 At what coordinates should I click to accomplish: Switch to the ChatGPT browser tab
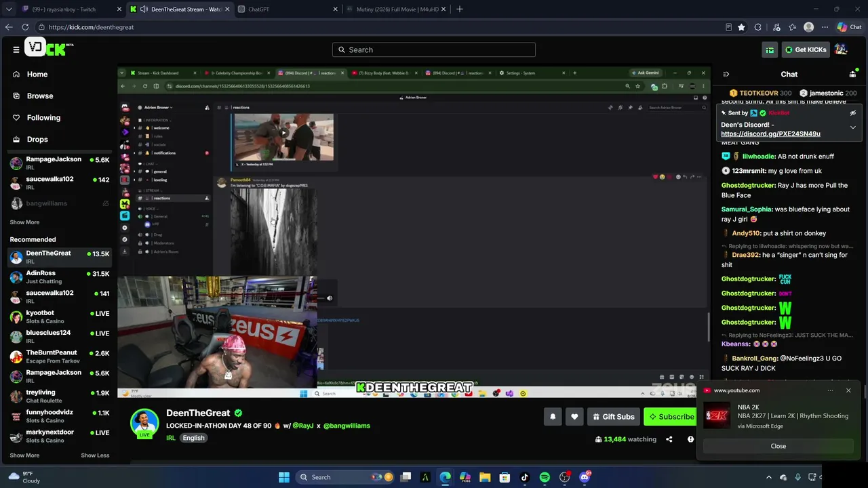coord(288,9)
